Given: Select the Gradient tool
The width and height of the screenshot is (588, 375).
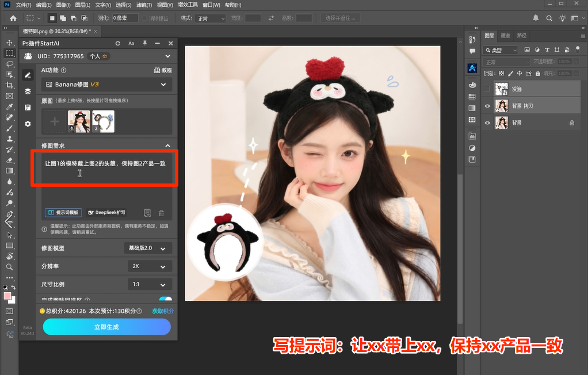Looking at the screenshot, I should [10, 171].
